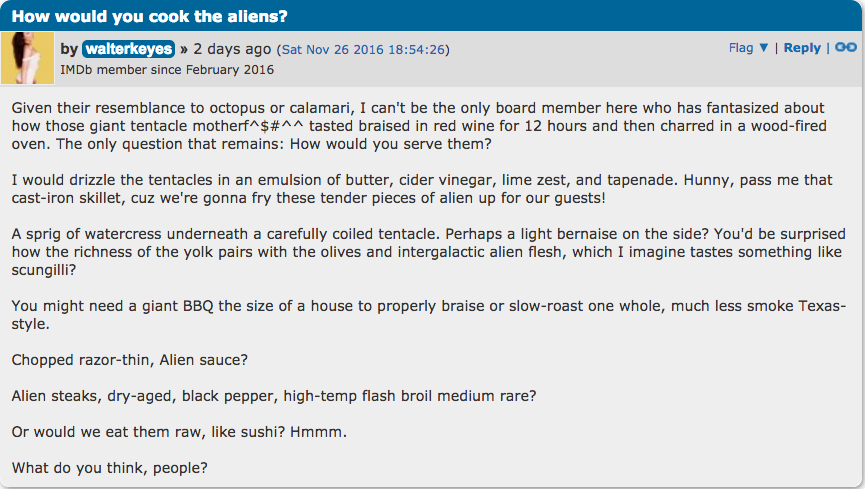Click the line 'What do you think, people?'
This screenshot has height=489, width=865.
(x=109, y=467)
